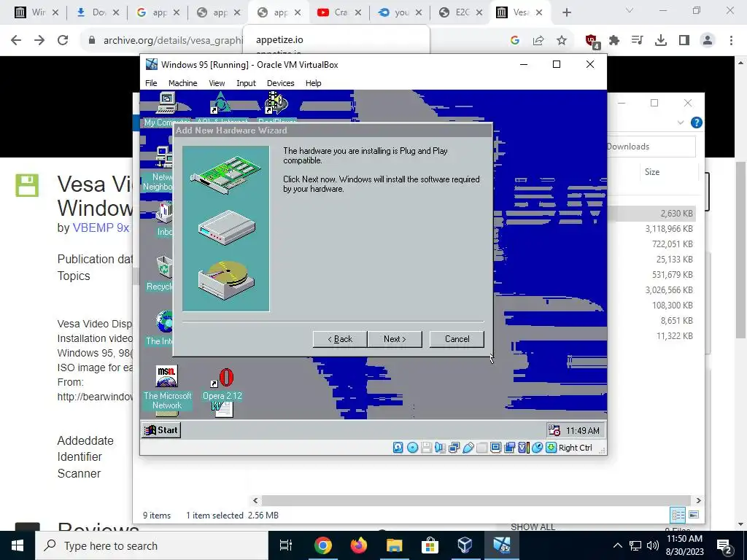Click the VirtualBox network status icon

click(x=454, y=448)
